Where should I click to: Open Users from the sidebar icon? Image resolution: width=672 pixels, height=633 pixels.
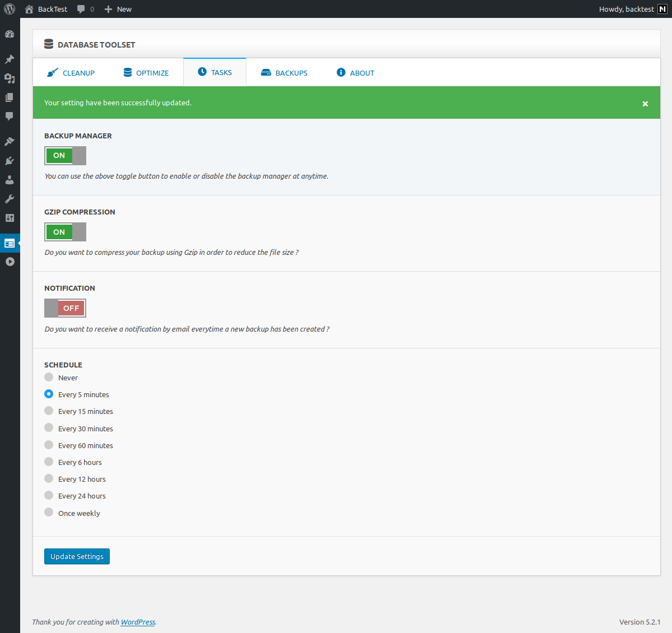click(x=10, y=180)
